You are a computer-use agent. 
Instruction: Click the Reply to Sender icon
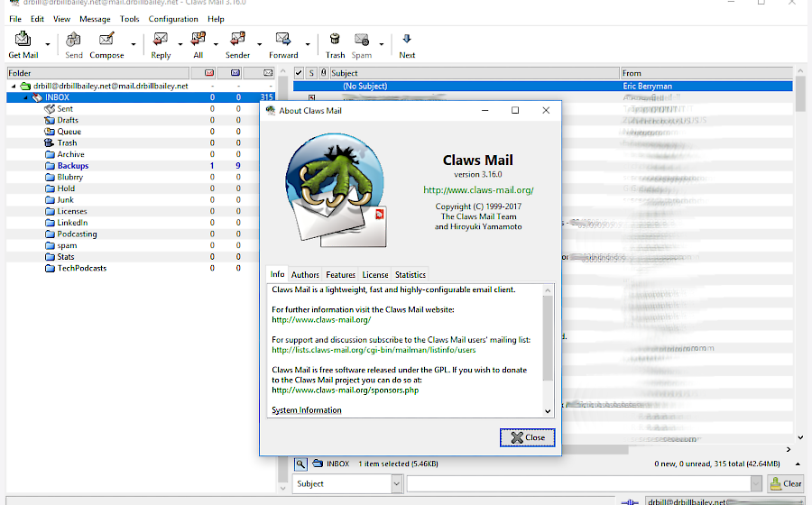pos(237,45)
